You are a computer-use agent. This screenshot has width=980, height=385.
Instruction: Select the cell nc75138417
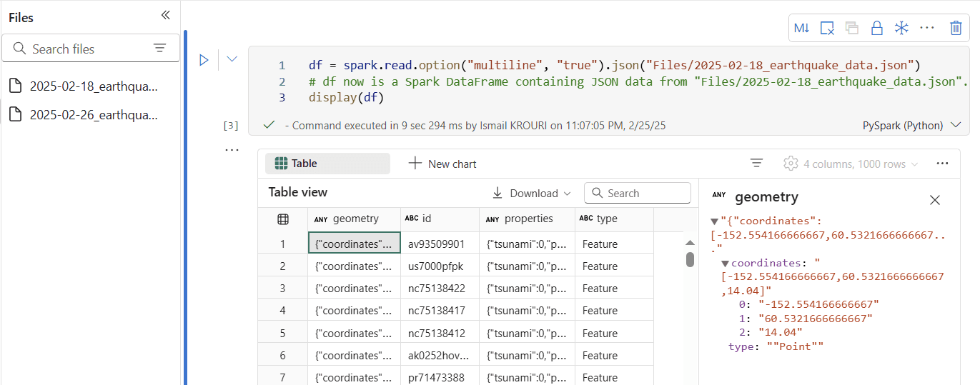[x=440, y=310]
